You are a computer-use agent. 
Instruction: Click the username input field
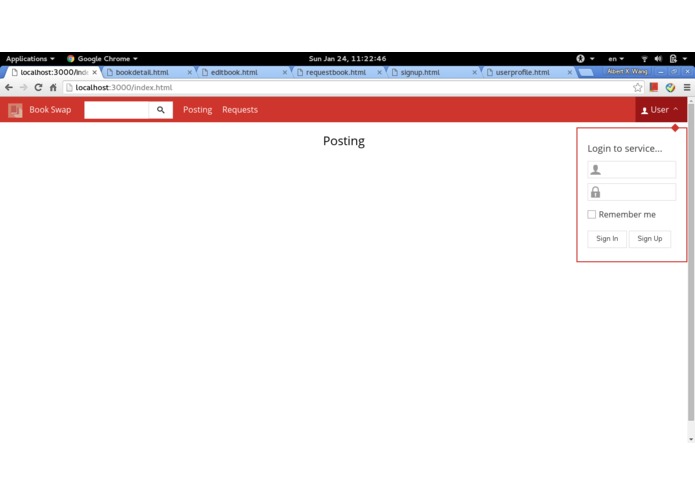coord(632,170)
